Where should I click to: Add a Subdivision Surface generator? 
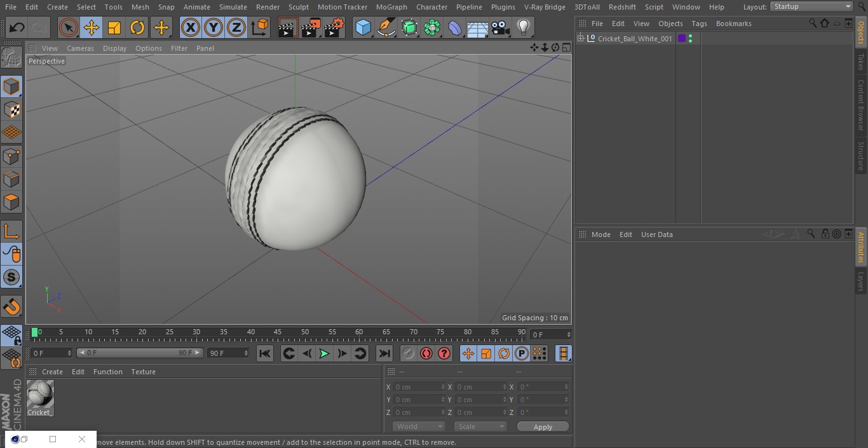[409, 27]
